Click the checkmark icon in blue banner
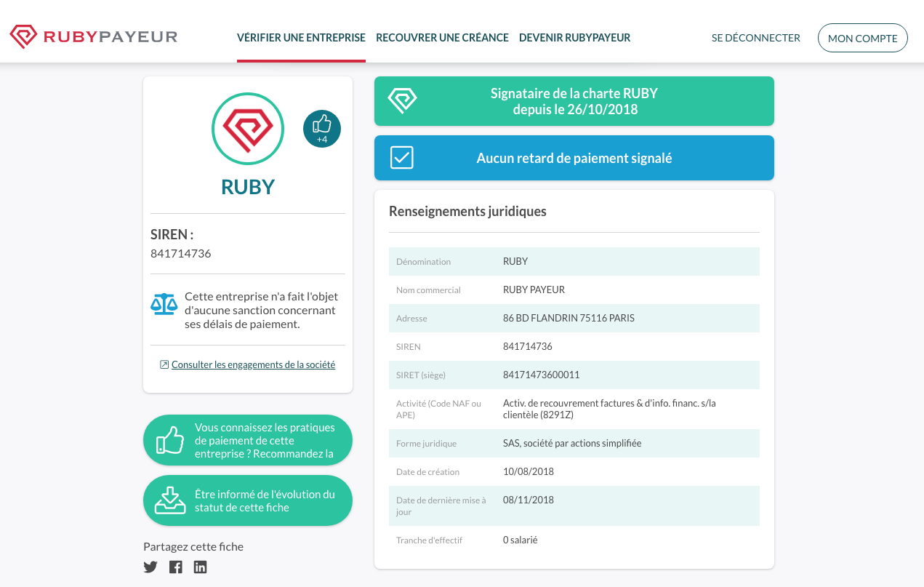Screen dimensions: 924x587 coord(402,158)
